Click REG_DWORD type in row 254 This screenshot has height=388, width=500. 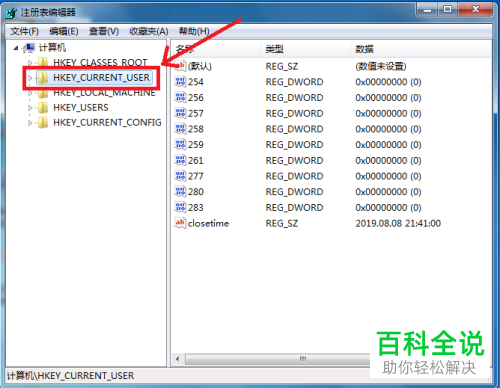pos(294,82)
